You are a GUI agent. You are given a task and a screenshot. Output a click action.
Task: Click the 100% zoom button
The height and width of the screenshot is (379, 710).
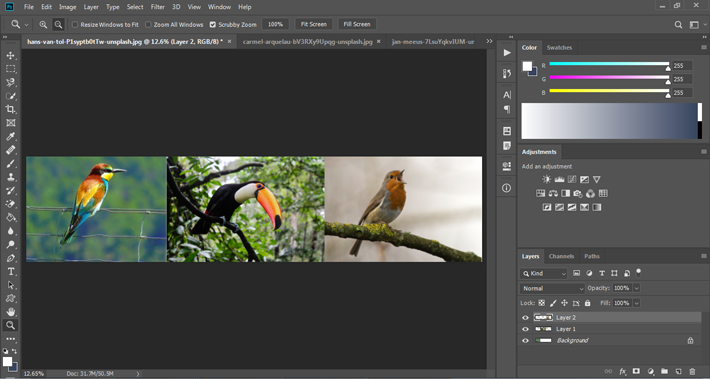[275, 24]
